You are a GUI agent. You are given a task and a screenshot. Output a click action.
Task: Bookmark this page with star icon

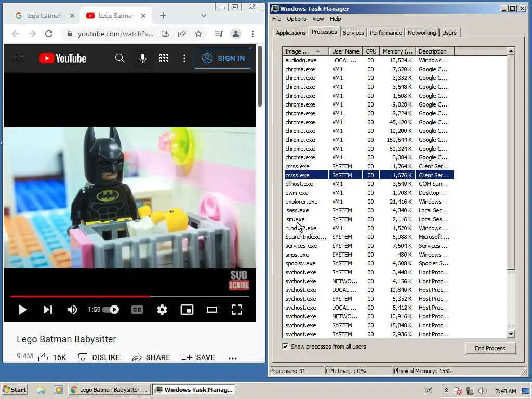point(198,34)
